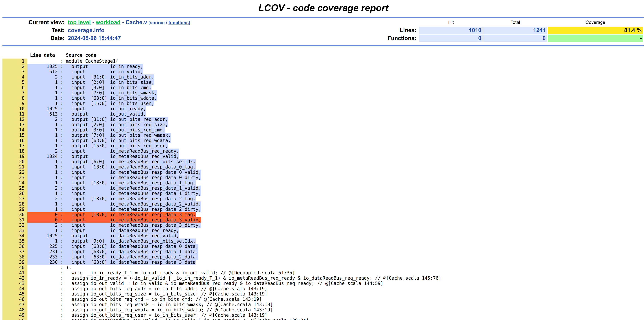The image size is (644, 320).
Task: Click the date value 2024-05-06 15:44:47
Action: point(94,38)
